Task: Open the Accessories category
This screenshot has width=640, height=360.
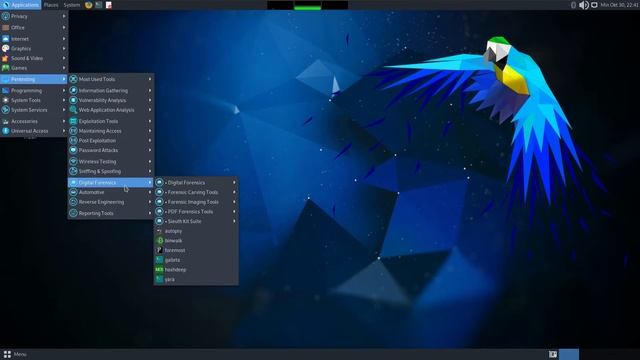Action: [x=34, y=121]
